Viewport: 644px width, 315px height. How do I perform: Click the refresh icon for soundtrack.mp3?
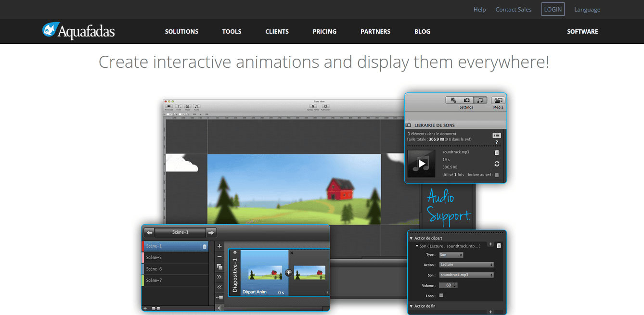click(x=497, y=164)
